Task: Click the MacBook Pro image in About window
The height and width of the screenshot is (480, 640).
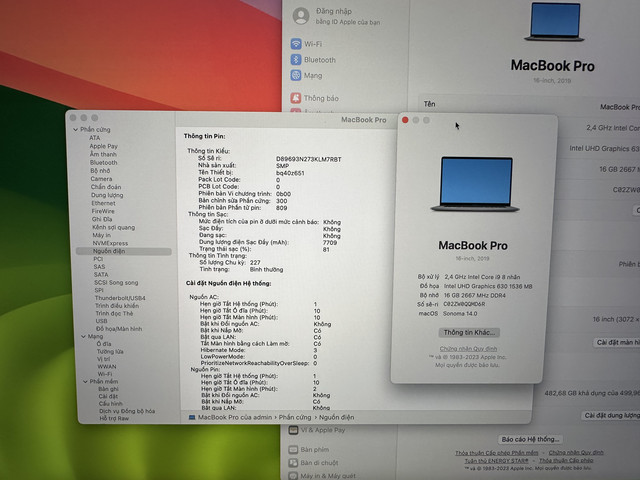Action: [x=476, y=184]
